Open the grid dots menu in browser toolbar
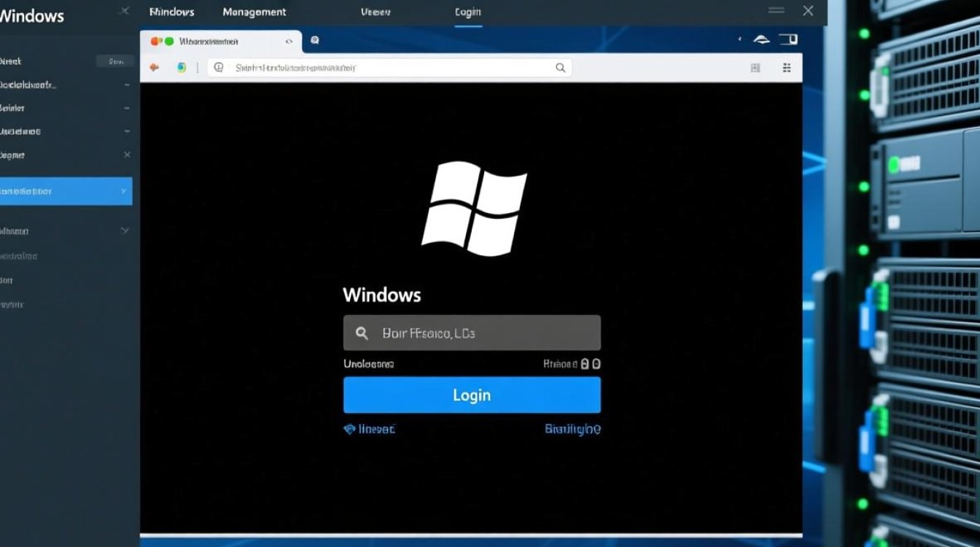Viewport: 980px width, 547px height. click(x=787, y=68)
